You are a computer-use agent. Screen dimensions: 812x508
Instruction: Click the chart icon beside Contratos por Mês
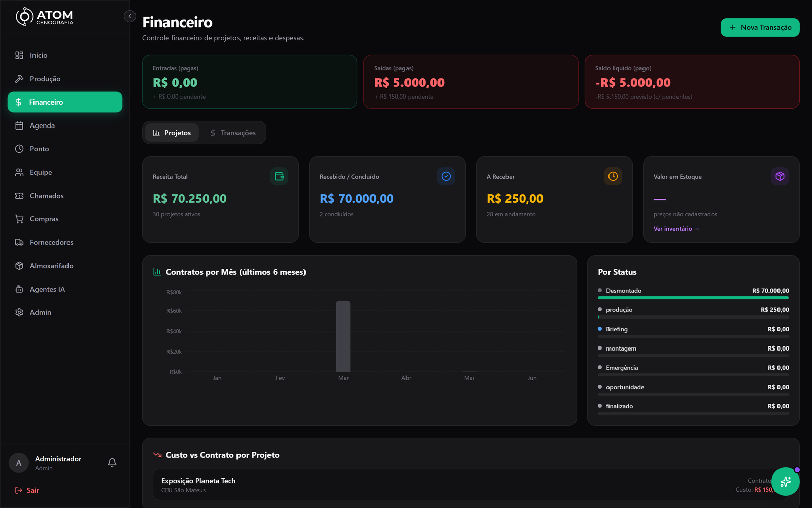[157, 272]
